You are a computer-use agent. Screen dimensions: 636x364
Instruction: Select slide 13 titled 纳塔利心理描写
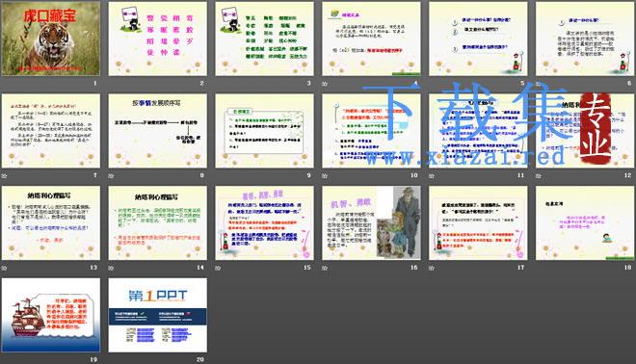(51, 223)
